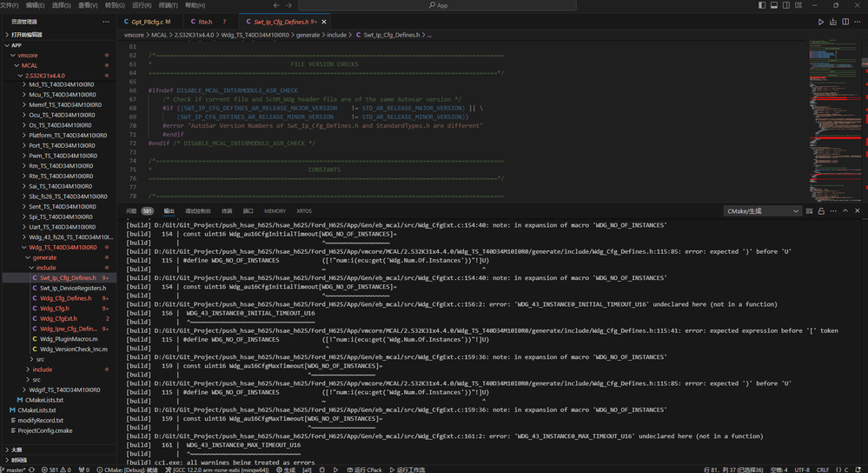This screenshot has width=868, height=473.
Task: Select GCC 12.2.0 arm-none-eabi kit
Action: [x=217, y=470]
